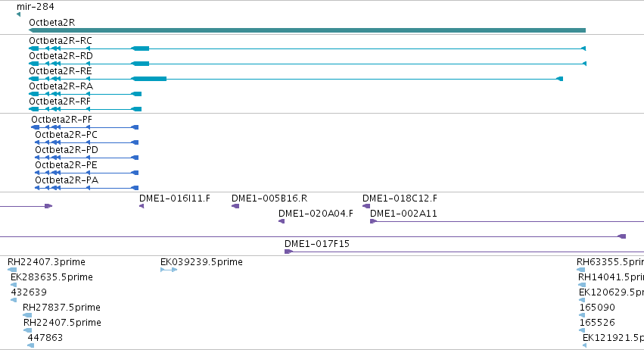Click the mir-284 gene arrow glyph
The image size is (644, 350).
[x=18, y=14]
